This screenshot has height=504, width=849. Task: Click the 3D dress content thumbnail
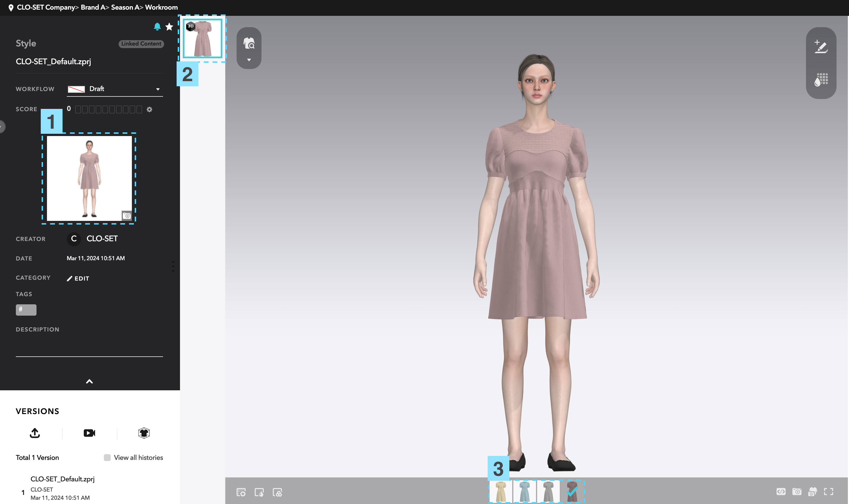tap(202, 38)
